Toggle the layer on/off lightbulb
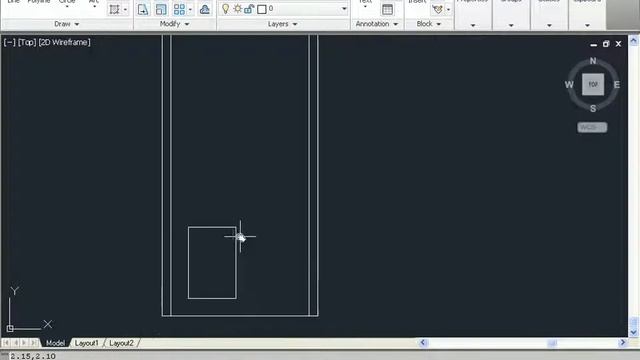 (225, 9)
